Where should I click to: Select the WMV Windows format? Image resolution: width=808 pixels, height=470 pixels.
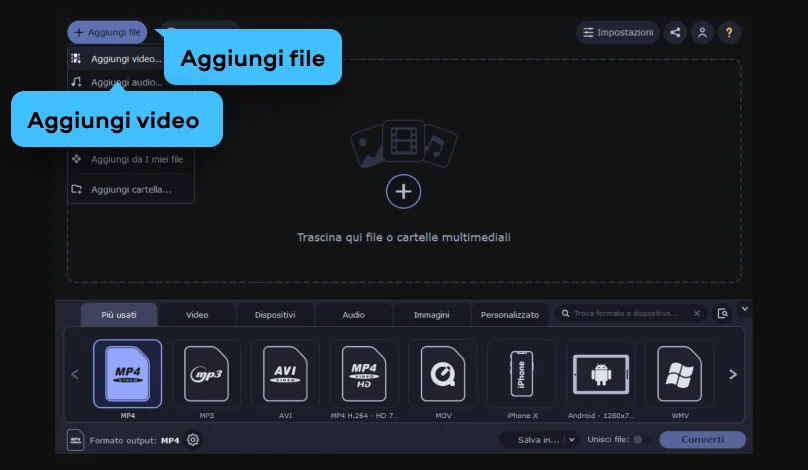tap(679, 374)
